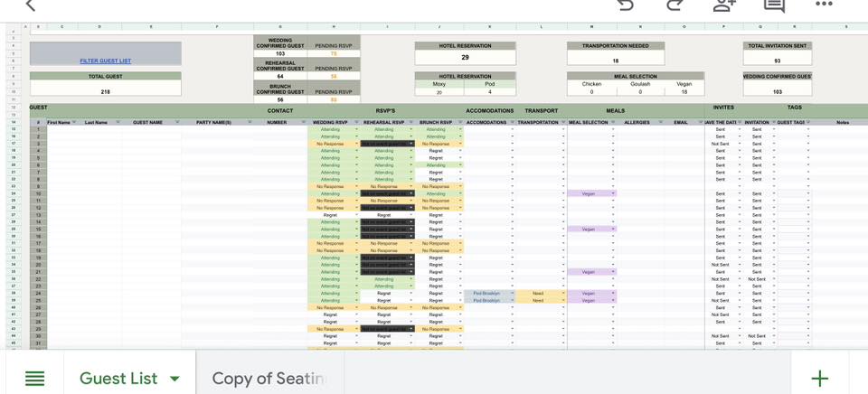
Task: Select the Hotel Reservation 29 cell
Action: tap(465, 58)
